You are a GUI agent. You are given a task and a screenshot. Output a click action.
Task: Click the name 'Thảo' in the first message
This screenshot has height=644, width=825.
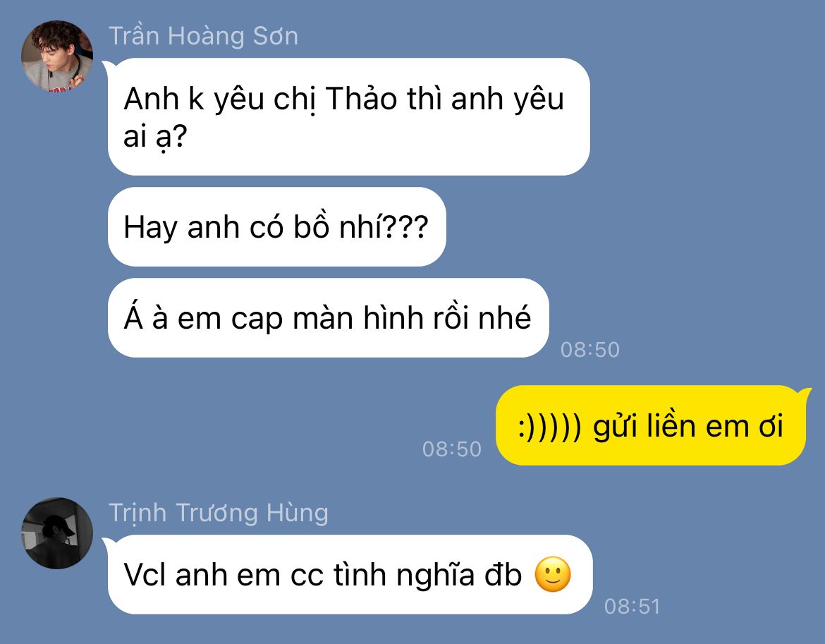tap(361, 98)
